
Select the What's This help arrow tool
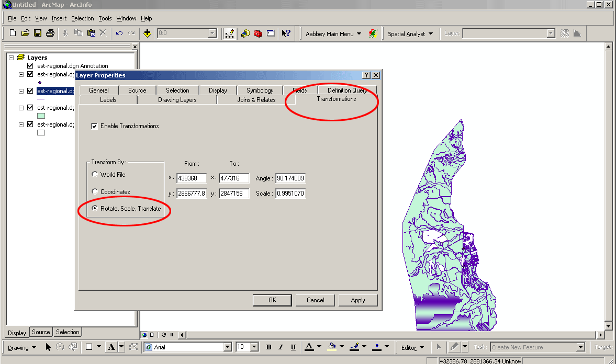click(286, 33)
